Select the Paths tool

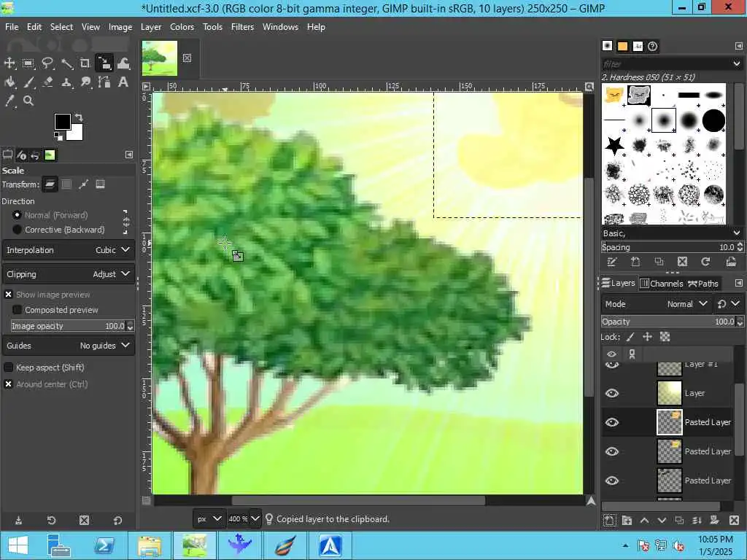tap(104, 82)
